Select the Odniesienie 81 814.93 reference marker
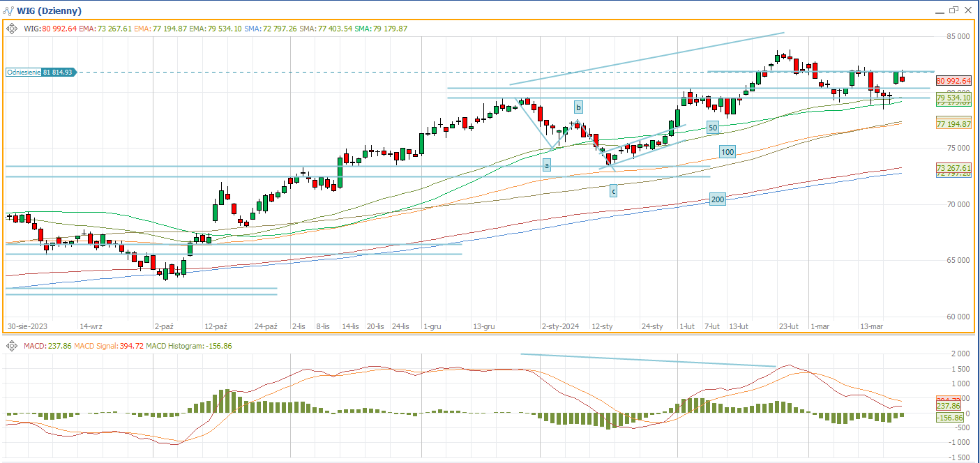The width and height of the screenshot is (980, 463). pos(41,72)
